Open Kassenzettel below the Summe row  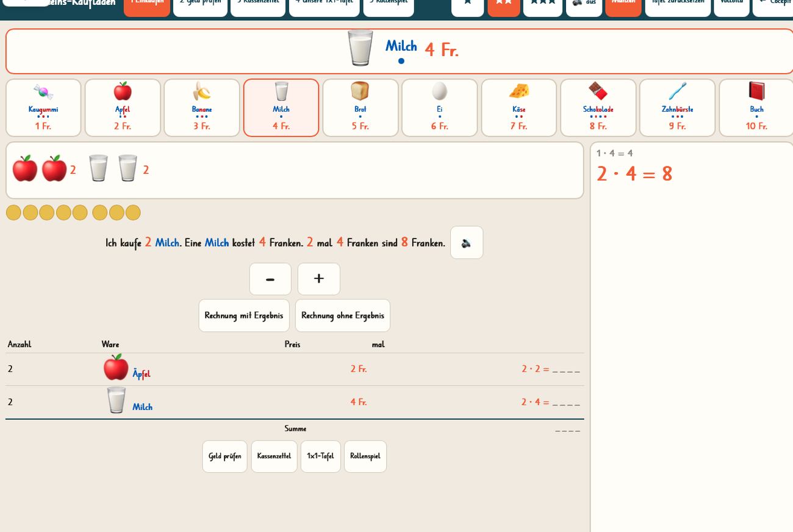coord(274,456)
